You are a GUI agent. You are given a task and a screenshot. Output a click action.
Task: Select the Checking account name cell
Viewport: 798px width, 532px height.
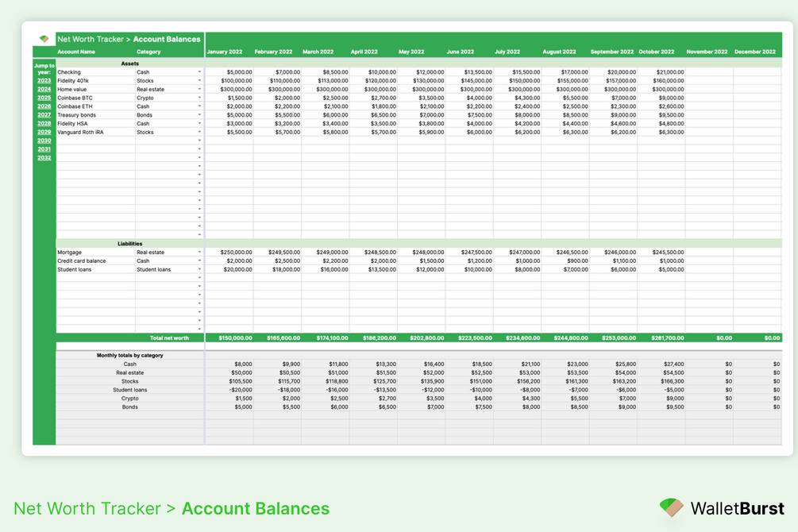point(95,71)
